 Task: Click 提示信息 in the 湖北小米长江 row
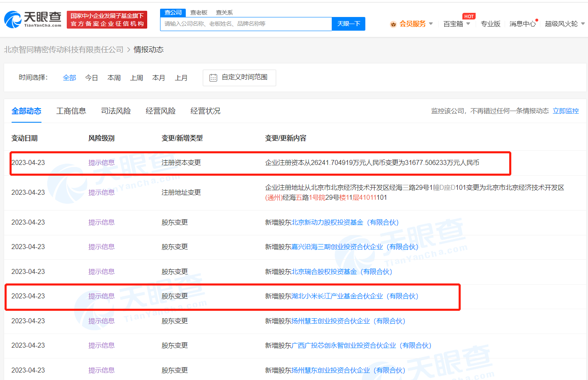[102, 296]
